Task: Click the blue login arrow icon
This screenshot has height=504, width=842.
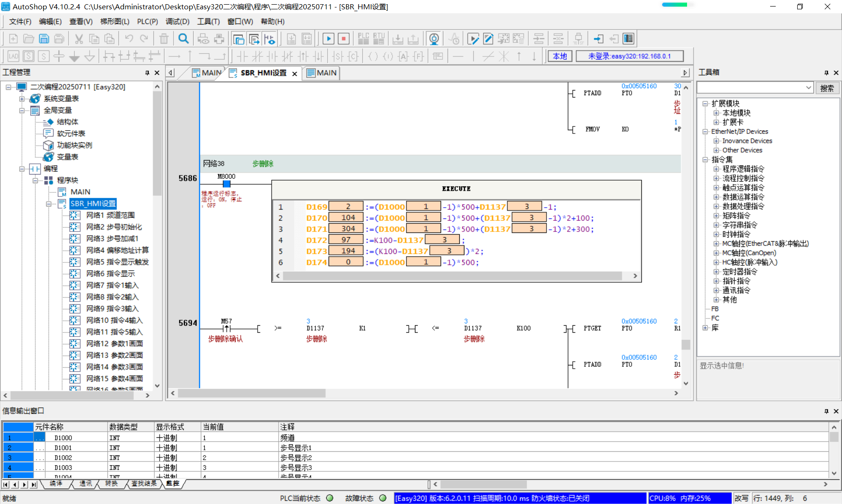Action: point(598,39)
